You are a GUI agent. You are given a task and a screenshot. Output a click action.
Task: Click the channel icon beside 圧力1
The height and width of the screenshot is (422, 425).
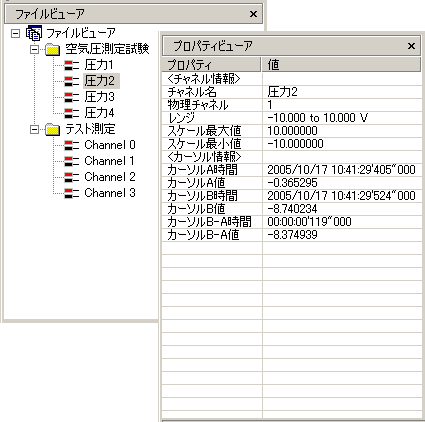coord(71,65)
